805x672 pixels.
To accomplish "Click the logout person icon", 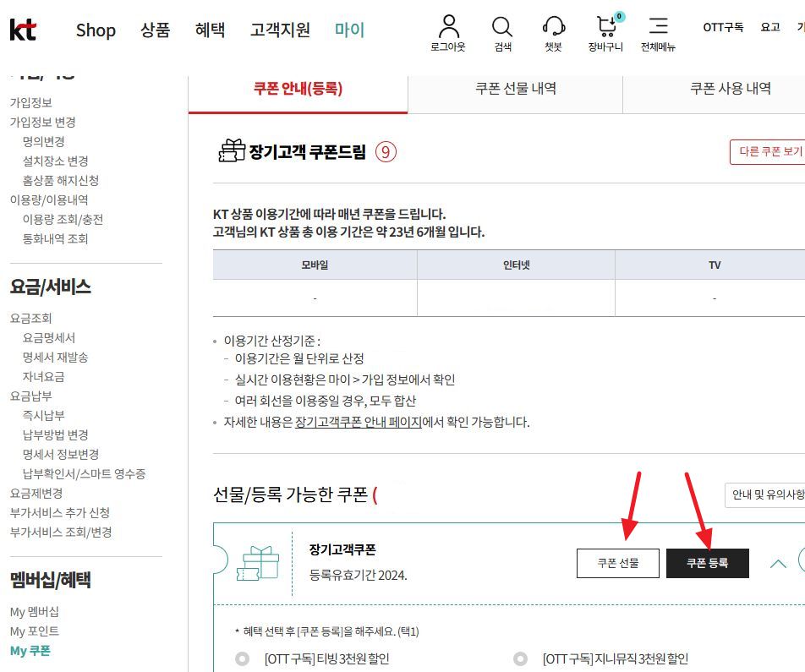I will pos(448,26).
